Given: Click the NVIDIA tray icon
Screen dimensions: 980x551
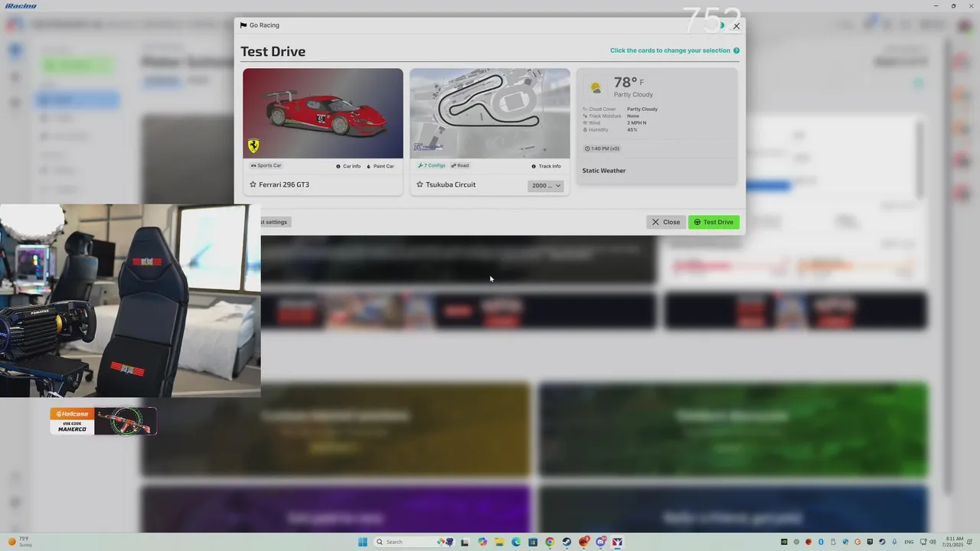Looking at the screenshot, I should [783, 542].
